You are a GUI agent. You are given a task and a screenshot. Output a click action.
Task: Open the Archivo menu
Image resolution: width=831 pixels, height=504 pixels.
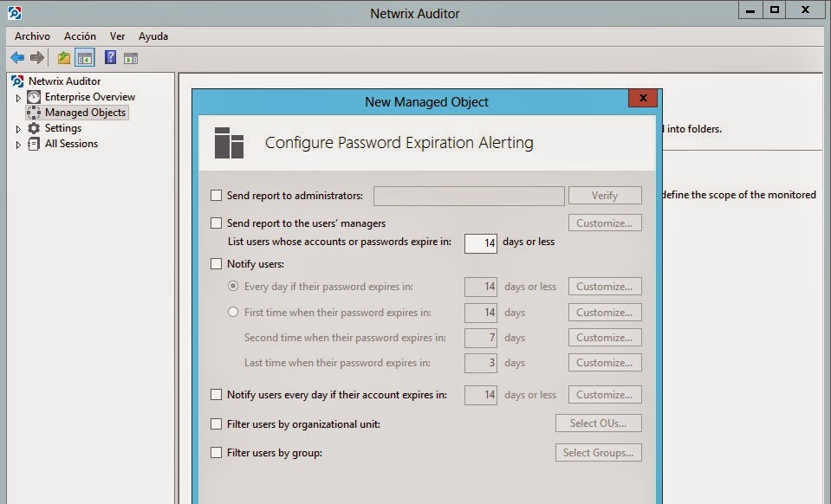tap(32, 36)
